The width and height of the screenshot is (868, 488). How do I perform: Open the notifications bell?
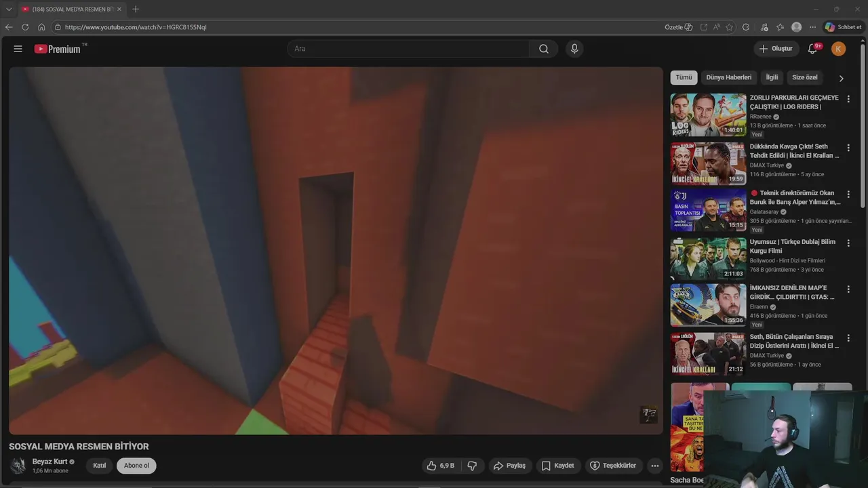pos(812,49)
